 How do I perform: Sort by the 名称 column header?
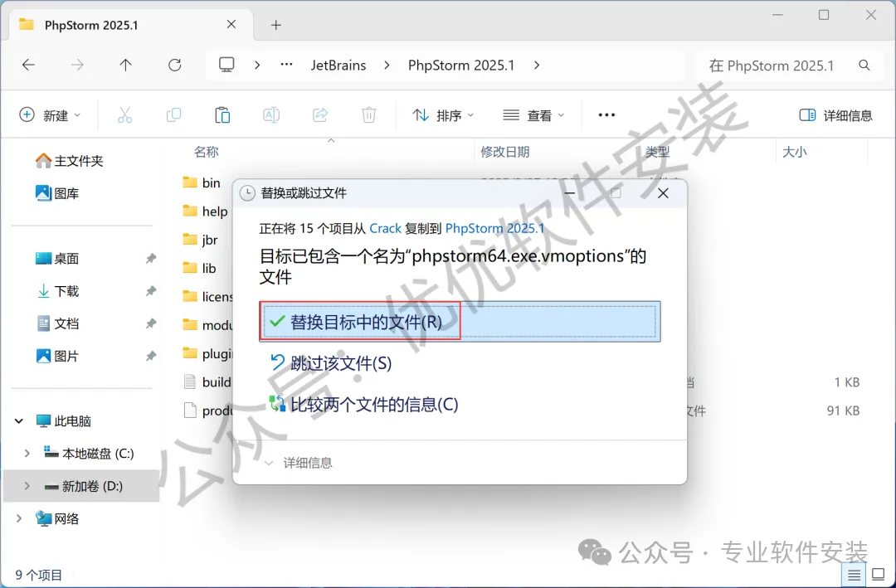tap(207, 152)
